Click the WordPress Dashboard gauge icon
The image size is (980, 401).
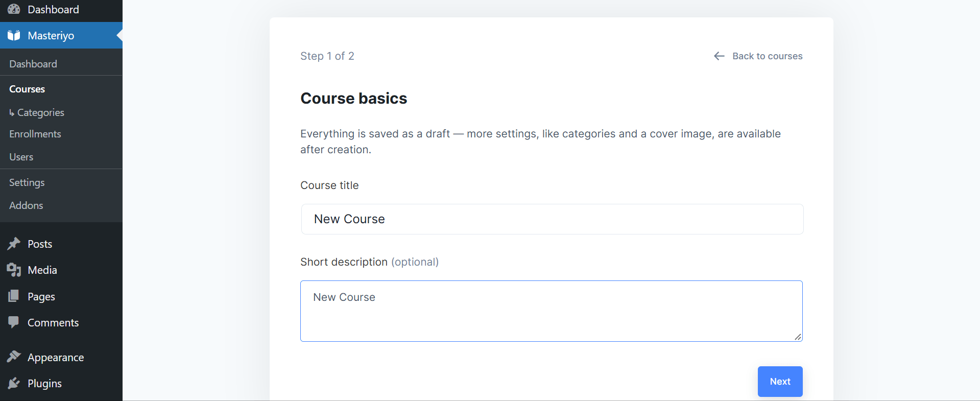14,9
